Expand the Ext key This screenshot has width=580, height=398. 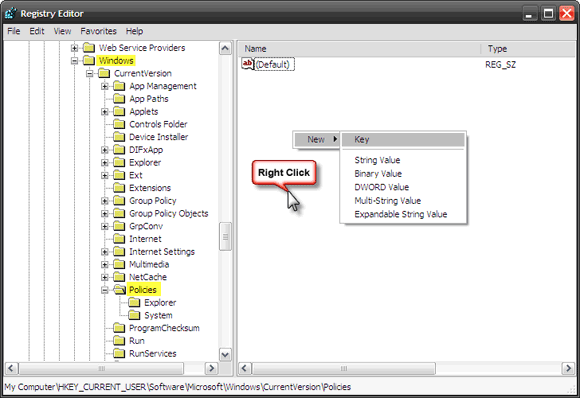(x=105, y=175)
